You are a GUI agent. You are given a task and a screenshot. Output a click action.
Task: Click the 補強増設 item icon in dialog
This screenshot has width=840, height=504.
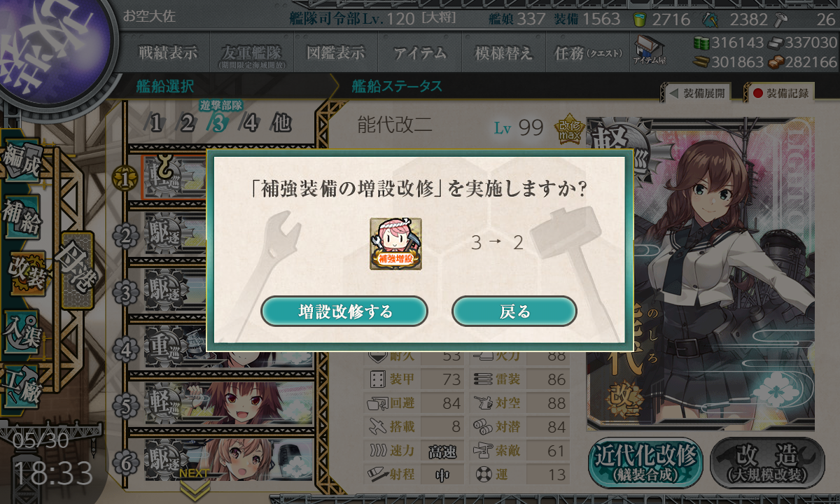(395, 244)
